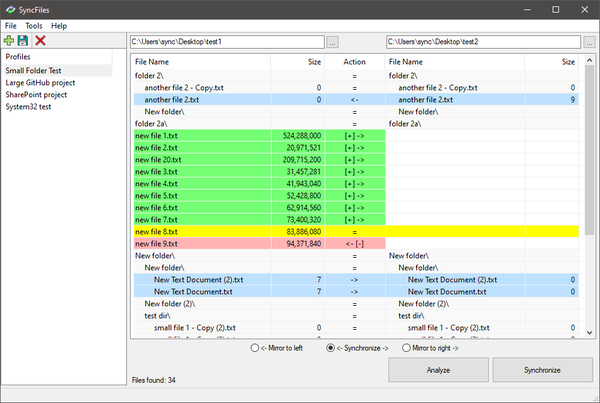
Task: Select left 'another file 2.txt' row
Action: coord(202,100)
